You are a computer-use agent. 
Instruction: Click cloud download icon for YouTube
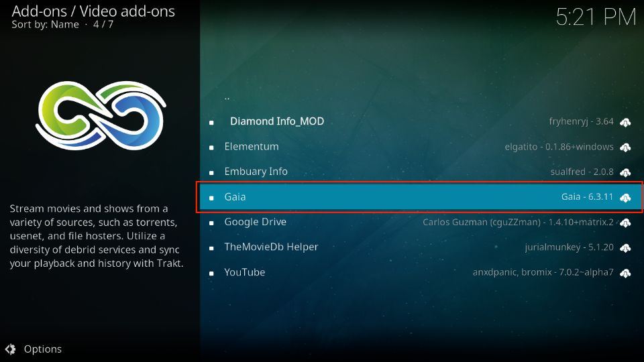pyautogui.click(x=625, y=273)
